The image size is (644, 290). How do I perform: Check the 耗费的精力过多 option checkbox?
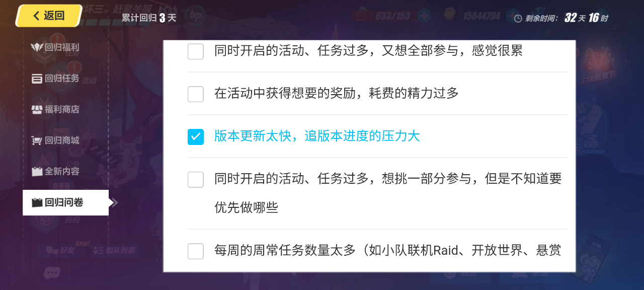196,94
